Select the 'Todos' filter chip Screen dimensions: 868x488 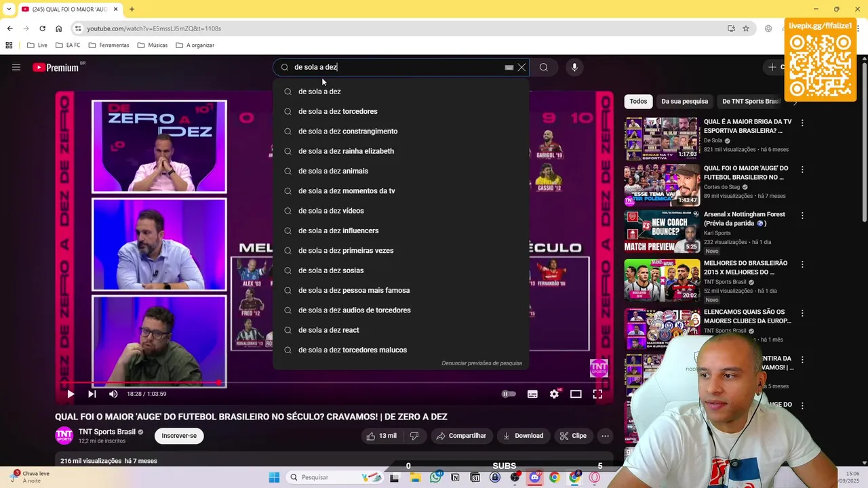[x=638, y=101]
